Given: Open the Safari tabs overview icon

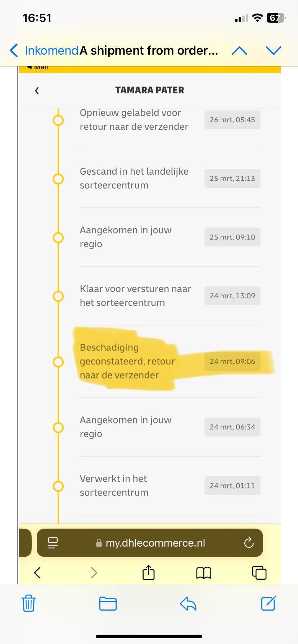Looking at the screenshot, I should (259, 572).
